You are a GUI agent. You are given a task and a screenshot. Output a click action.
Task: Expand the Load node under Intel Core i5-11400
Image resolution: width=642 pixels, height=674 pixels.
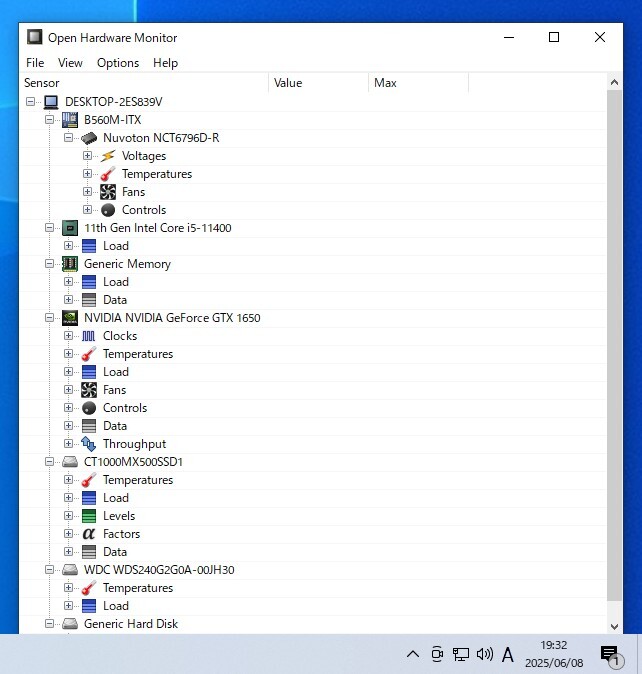pos(68,246)
